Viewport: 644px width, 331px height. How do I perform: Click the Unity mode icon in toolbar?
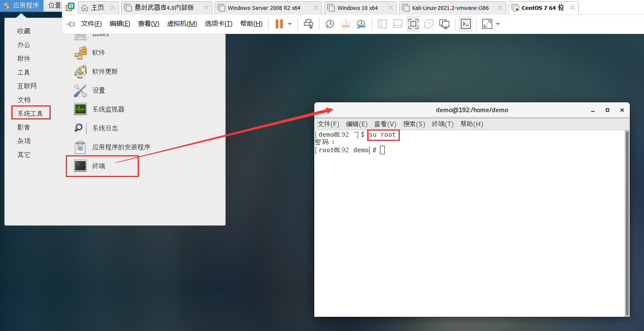[x=429, y=24]
